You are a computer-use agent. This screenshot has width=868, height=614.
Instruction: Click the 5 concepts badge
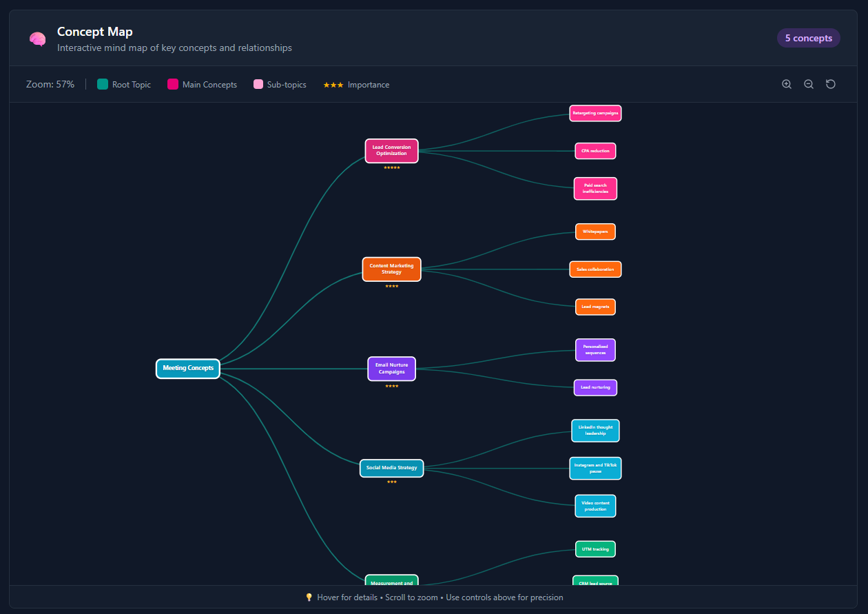808,38
